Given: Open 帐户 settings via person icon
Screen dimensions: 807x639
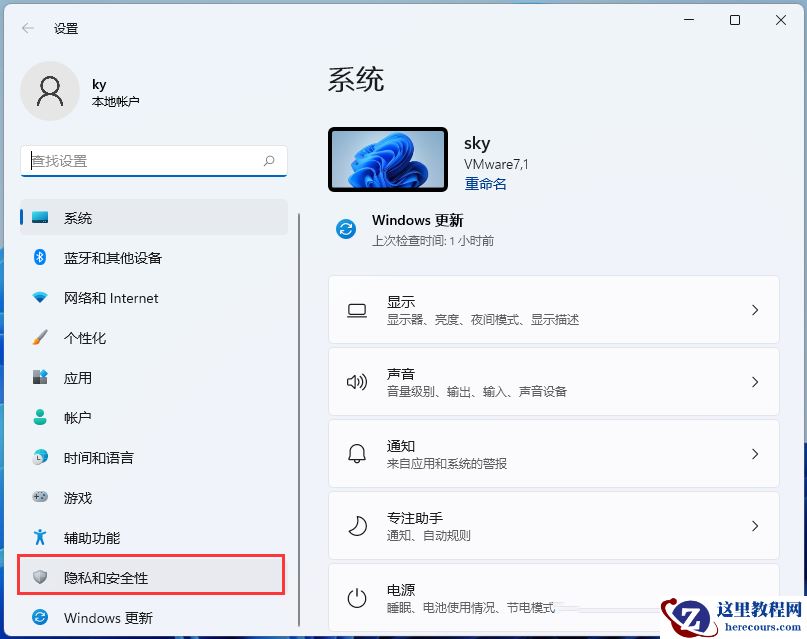Looking at the screenshot, I should (x=38, y=418).
